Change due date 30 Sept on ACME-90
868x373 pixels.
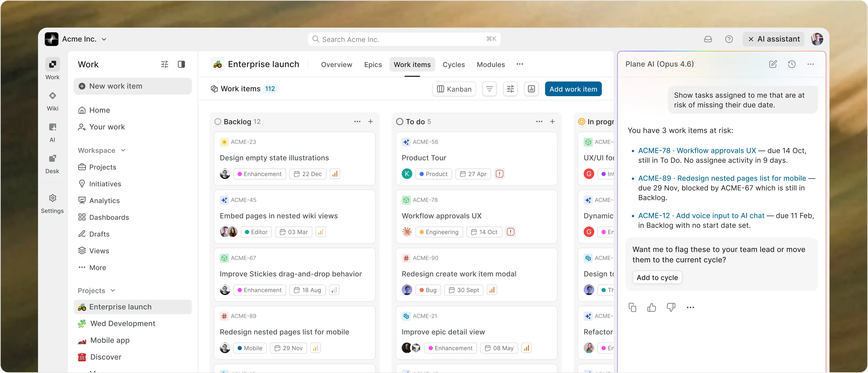tap(464, 290)
